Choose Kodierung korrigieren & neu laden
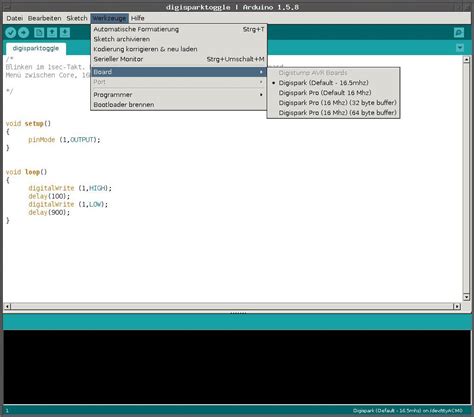Viewport: 474px width, 417px height. [x=179, y=49]
